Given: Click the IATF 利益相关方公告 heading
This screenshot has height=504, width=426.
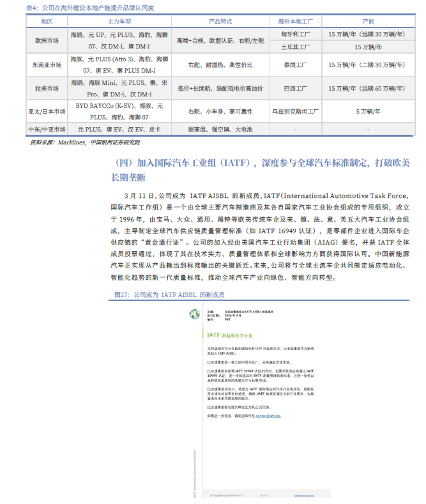Looking at the screenshot, I should click(230, 335).
